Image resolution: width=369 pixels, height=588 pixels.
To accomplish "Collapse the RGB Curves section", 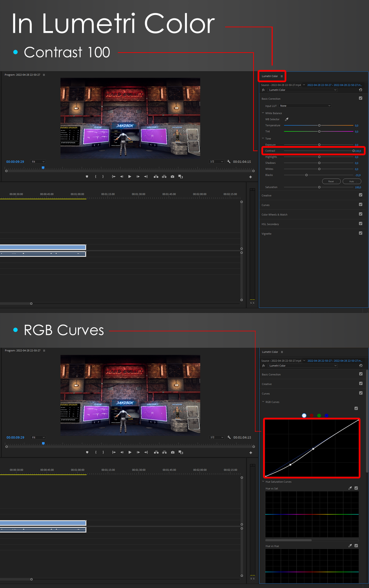I will (263, 402).
